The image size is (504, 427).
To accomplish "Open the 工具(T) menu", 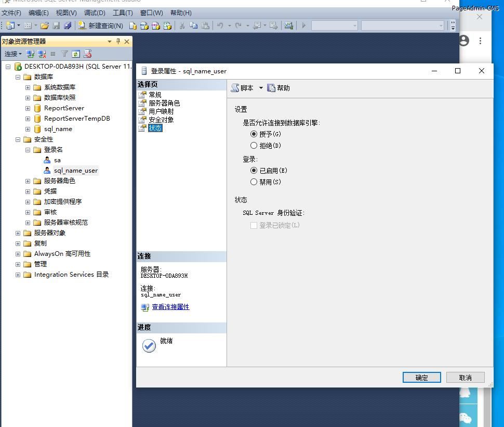I will [123, 13].
